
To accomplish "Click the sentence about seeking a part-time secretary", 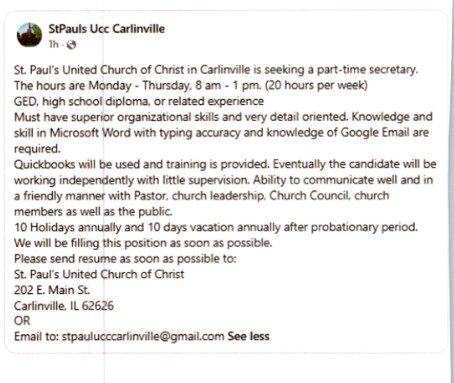I will (x=216, y=70).
